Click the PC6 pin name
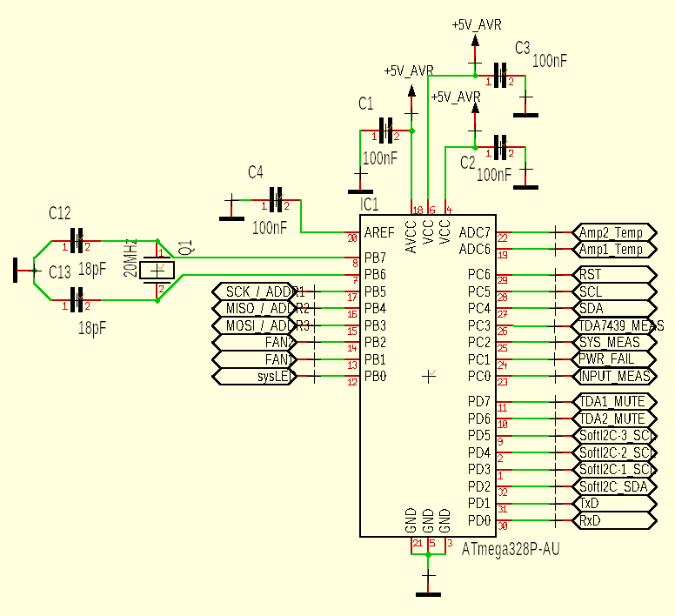 [x=479, y=275]
